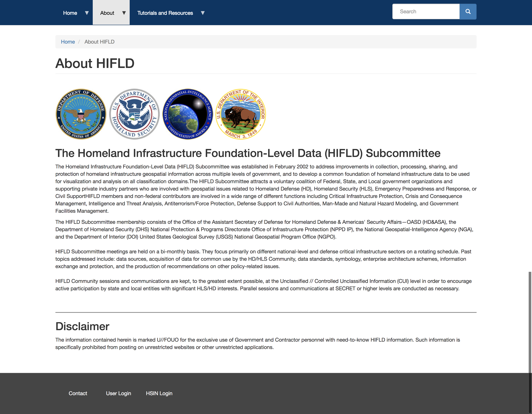Expand the Tutorials and Resources dropdown arrow

203,13
